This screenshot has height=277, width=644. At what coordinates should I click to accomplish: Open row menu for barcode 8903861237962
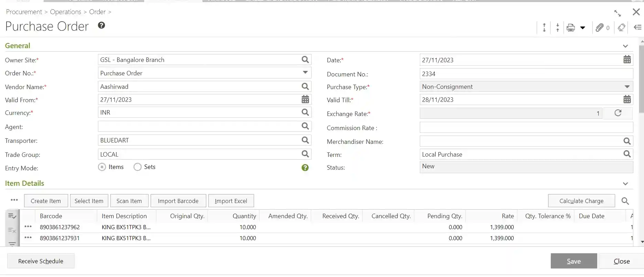point(28,226)
